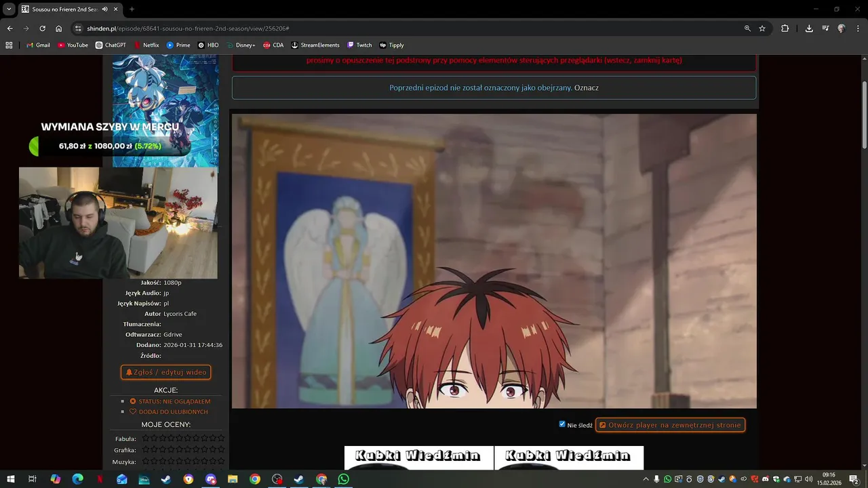Open the Windows Start menu
Screen dimensions: 868x488
point(11,479)
